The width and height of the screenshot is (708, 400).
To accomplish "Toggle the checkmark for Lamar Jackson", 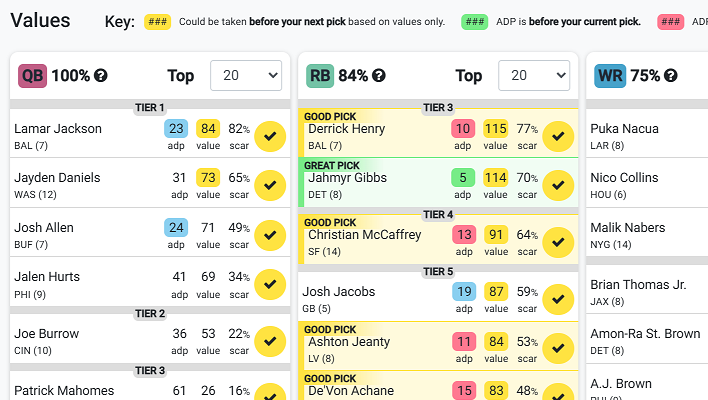I will point(270,136).
